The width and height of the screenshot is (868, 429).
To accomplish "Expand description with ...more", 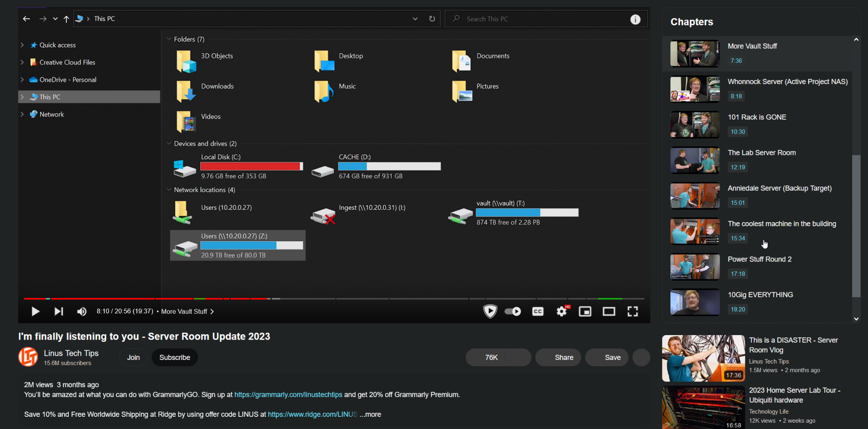I will pyautogui.click(x=370, y=415).
